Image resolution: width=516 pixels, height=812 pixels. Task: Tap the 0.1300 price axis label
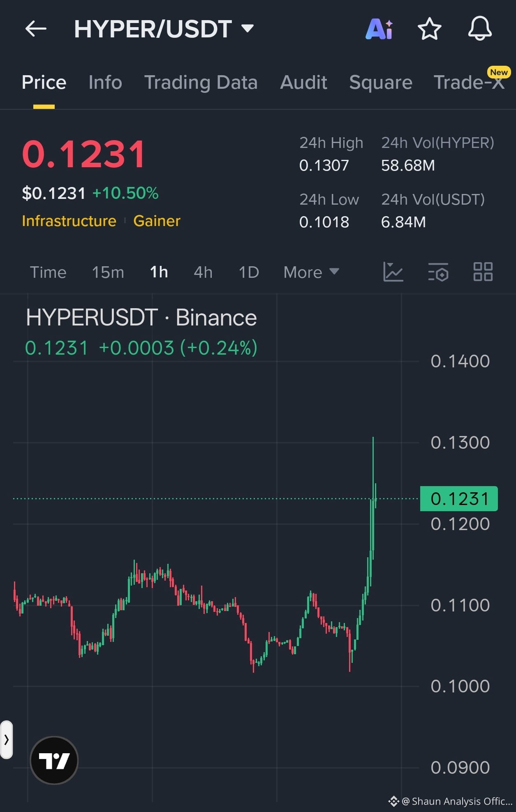point(460,443)
